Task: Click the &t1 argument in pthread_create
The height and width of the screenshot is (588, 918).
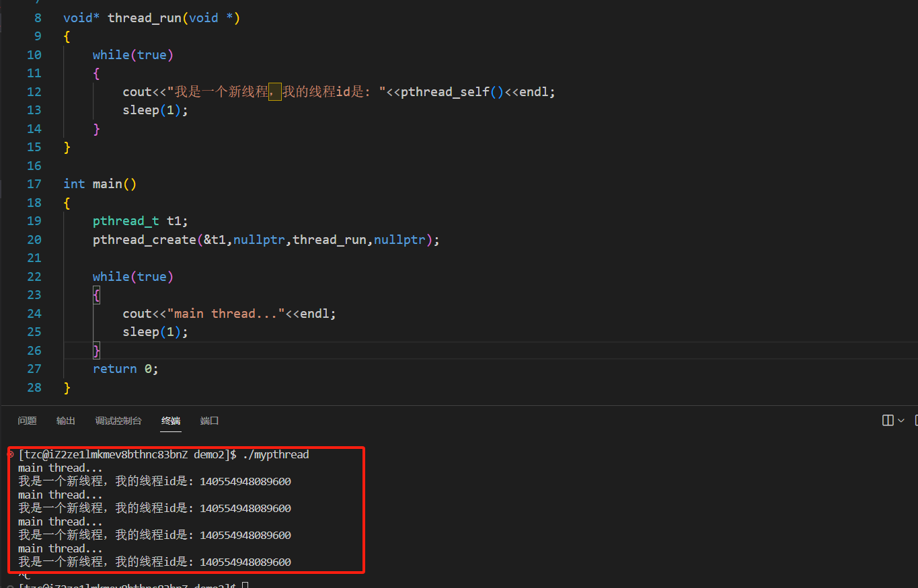Action: pyautogui.click(x=215, y=240)
